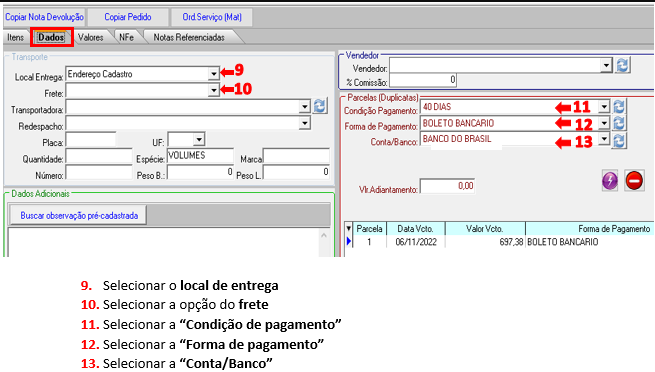Click the Valor Vcto. column header

(x=485, y=228)
